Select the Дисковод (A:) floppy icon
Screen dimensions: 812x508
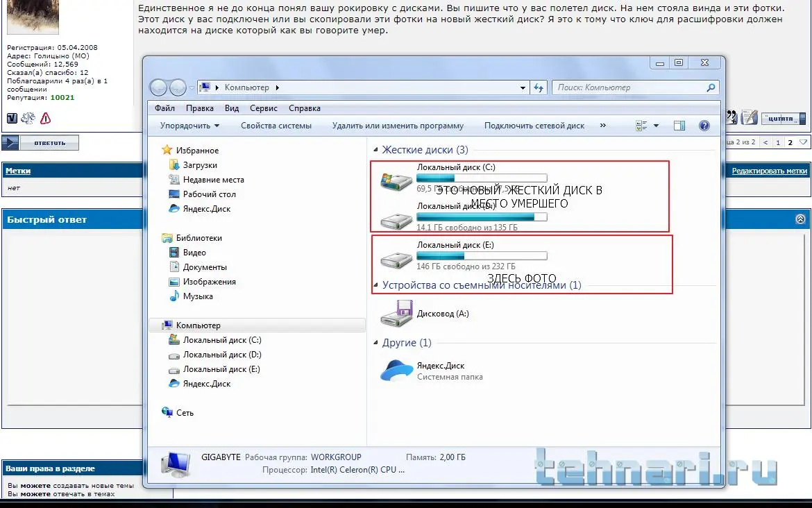coord(396,313)
